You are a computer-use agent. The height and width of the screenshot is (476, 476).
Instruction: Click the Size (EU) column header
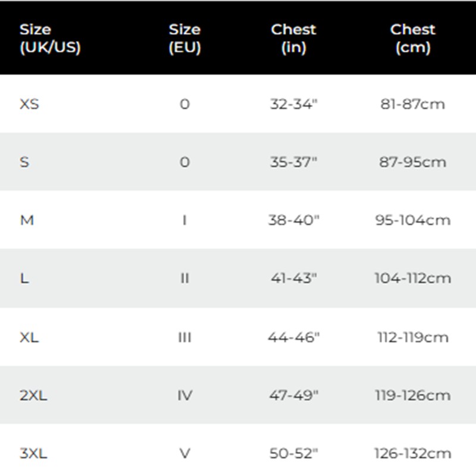(x=184, y=38)
